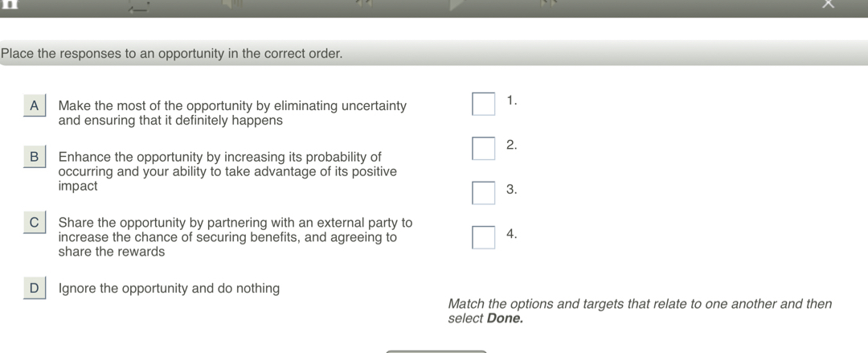The image size is (868, 353).
Task: Click the play icon in the top bar
Action: tap(457, 5)
